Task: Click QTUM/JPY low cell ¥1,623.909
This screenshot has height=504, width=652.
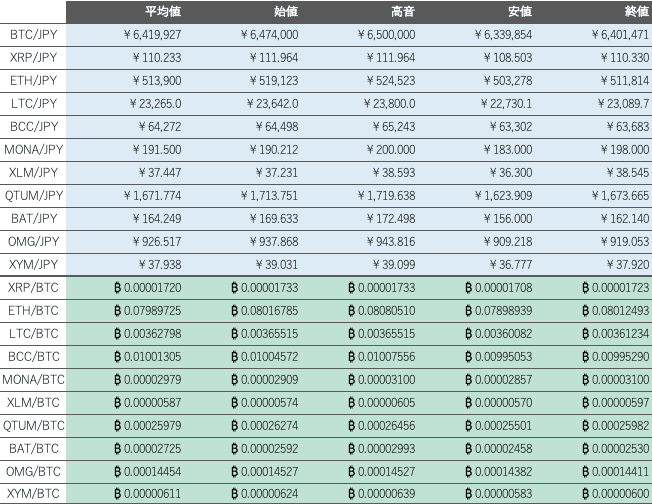Action: (x=504, y=195)
